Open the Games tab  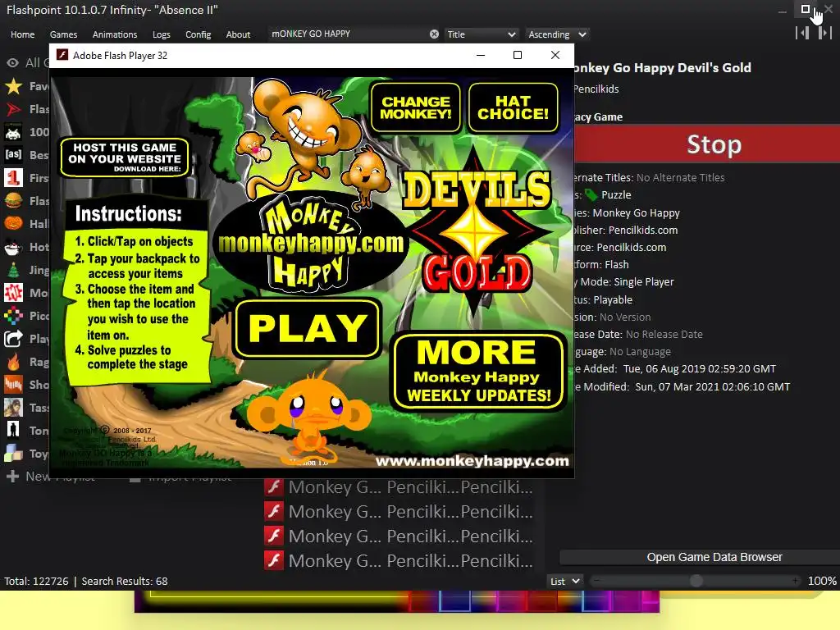63,34
